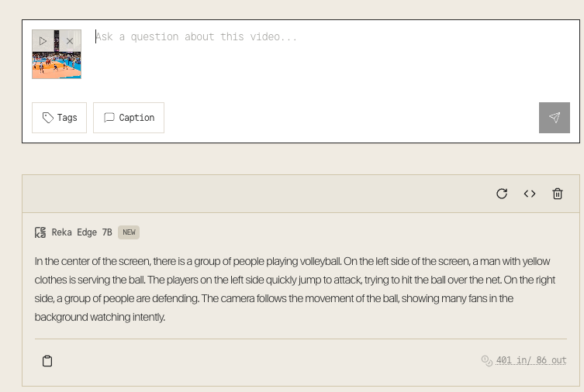The height and width of the screenshot is (392, 584).
Task: Remove the attached video thumbnail
Action: point(70,41)
